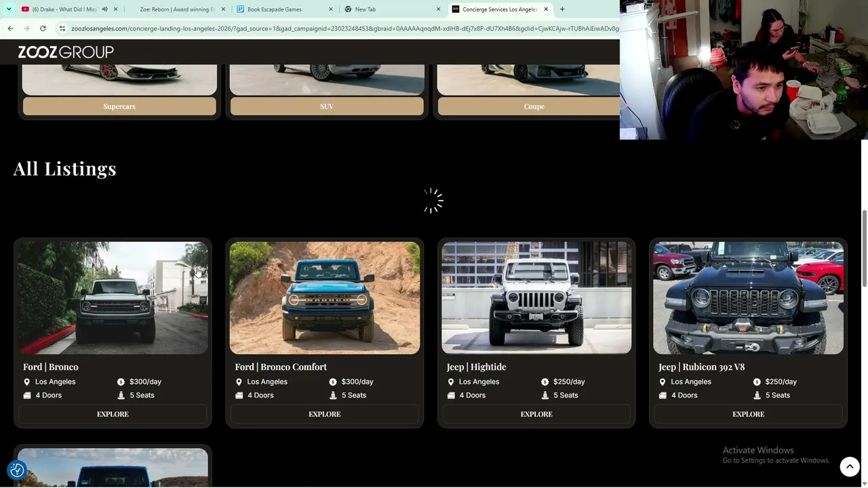Click $250/day price on Jeep Hightide
The width and height of the screenshot is (868, 488).
pos(569,382)
